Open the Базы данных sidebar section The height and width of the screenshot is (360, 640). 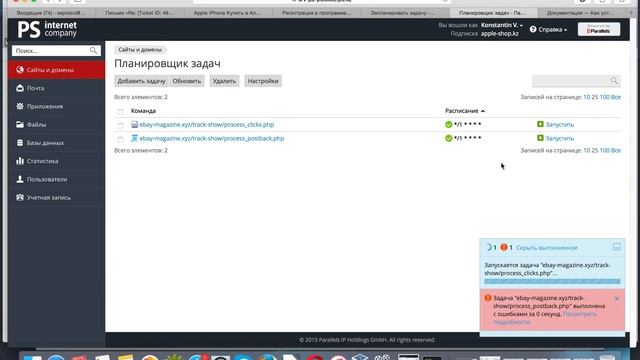56,143
